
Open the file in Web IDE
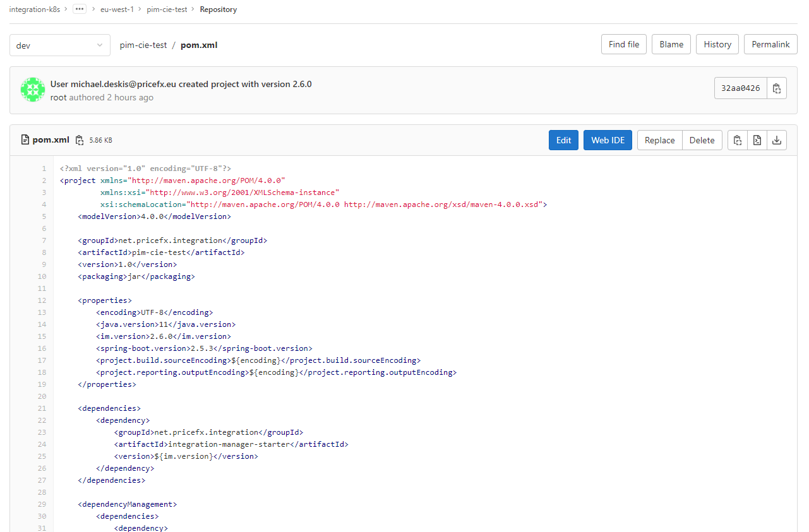click(x=608, y=140)
